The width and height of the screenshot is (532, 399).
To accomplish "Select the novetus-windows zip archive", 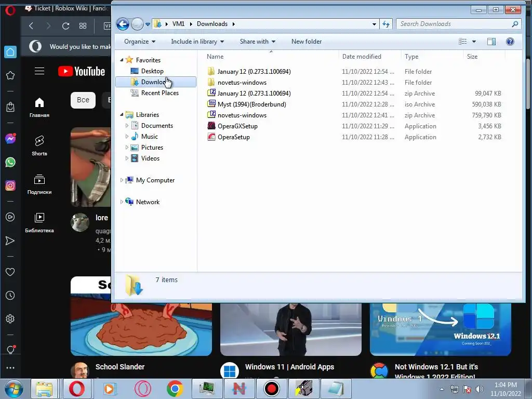I will tap(242, 115).
